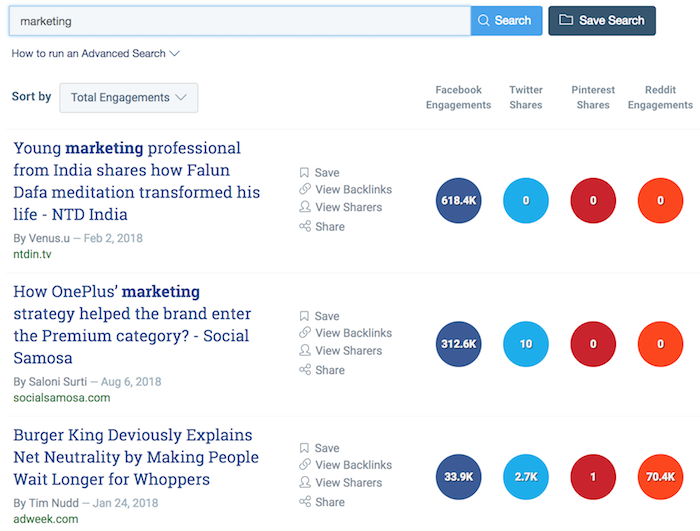
Task: Click the Sort by label
Action: [x=31, y=96]
